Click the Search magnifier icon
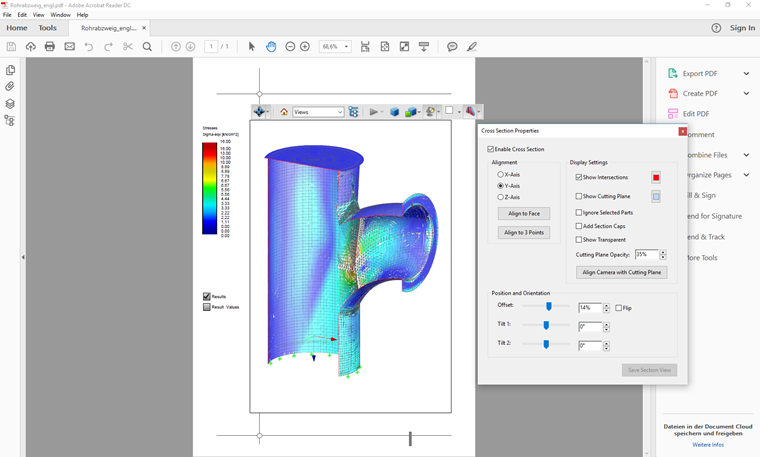This screenshot has width=760, height=457. point(147,47)
